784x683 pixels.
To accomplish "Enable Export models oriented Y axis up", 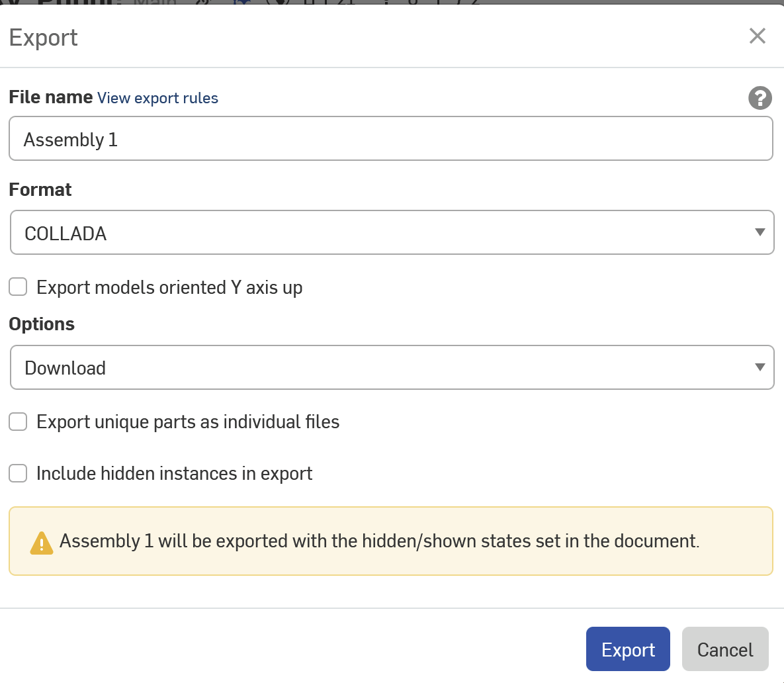I will 18,287.
